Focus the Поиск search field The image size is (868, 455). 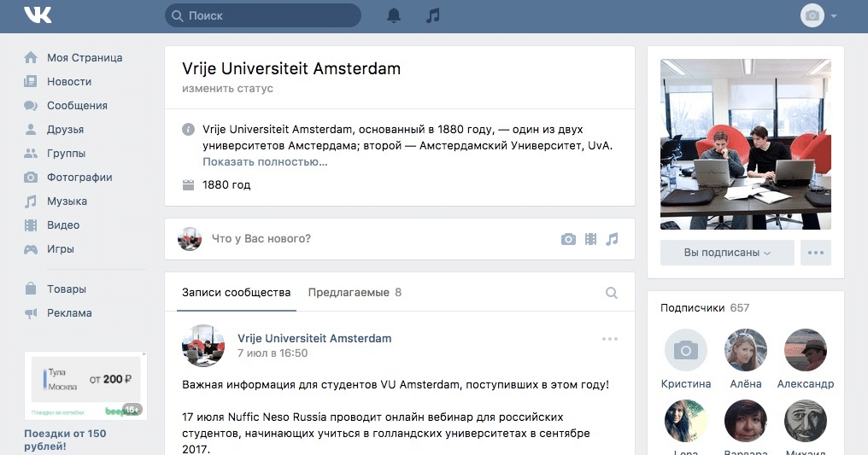point(263,15)
